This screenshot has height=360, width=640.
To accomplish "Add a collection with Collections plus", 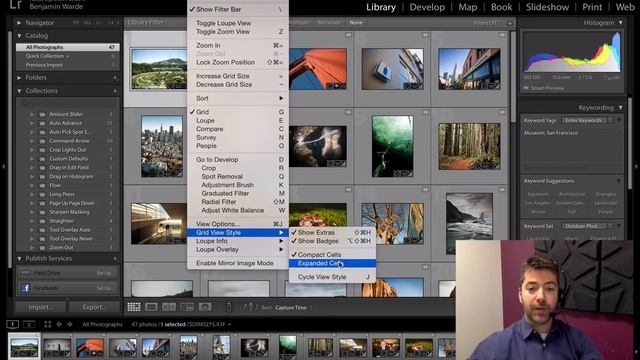I will tap(115, 91).
